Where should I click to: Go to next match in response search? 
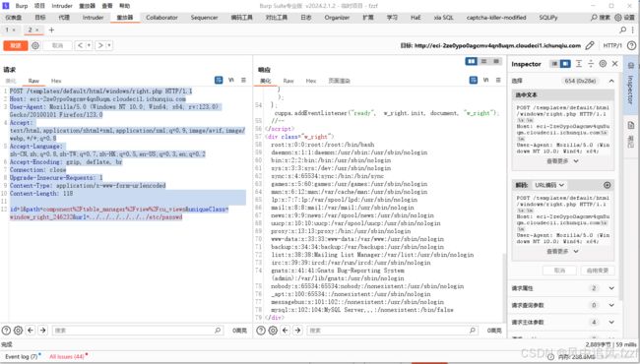pos(297,331)
